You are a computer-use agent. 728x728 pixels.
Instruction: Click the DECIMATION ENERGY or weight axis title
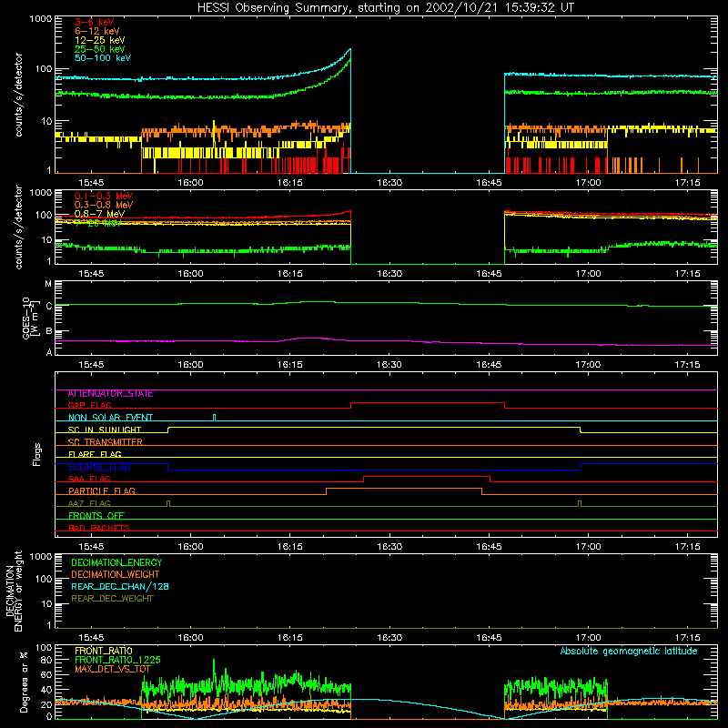click(x=14, y=591)
